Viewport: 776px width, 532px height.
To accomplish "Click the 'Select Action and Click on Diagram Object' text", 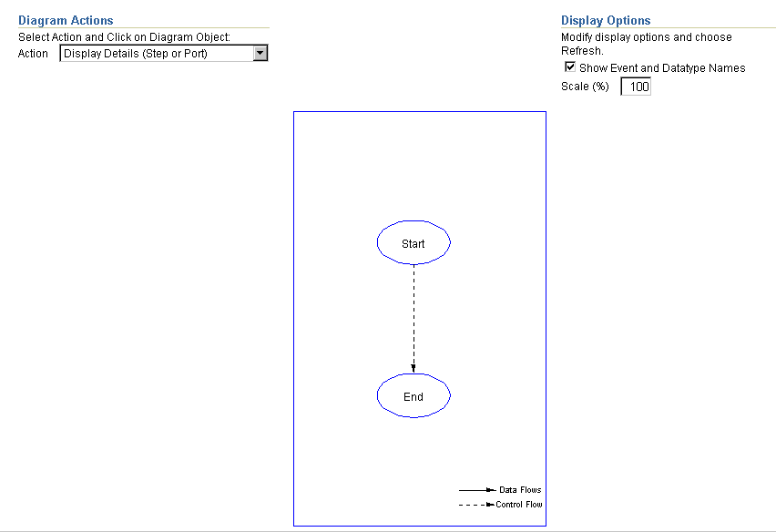I will click(x=124, y=37).
